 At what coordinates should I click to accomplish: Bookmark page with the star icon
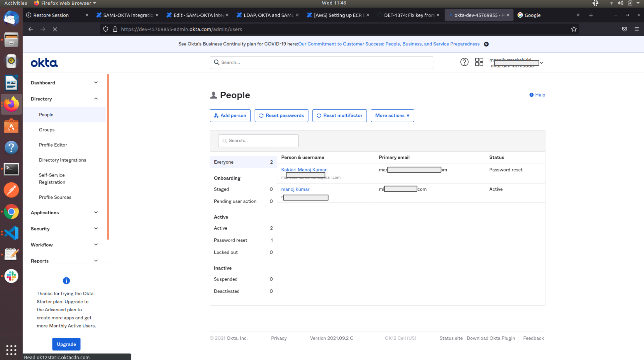point(574,29)
